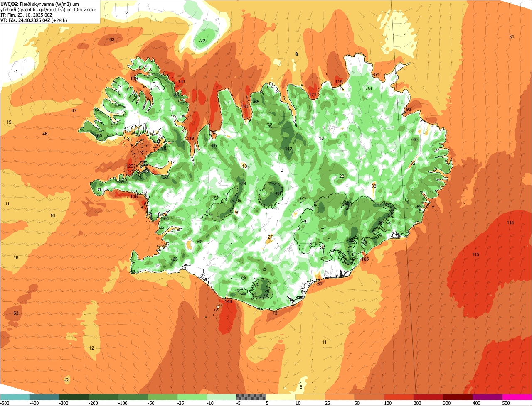The image size is (532, 406).
Task: Choose legend swatch between 25 and 50
Action: pos(340,397)
